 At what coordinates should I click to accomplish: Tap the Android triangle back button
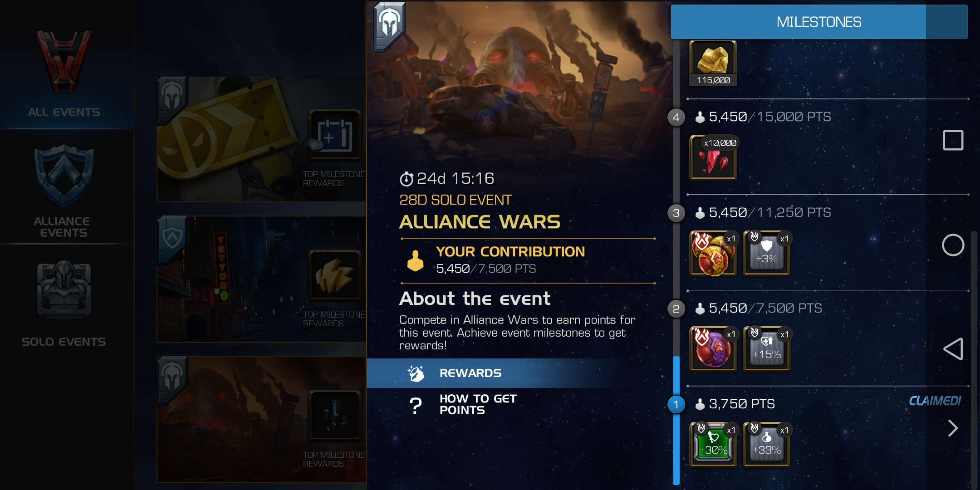[x=953, y=349]
